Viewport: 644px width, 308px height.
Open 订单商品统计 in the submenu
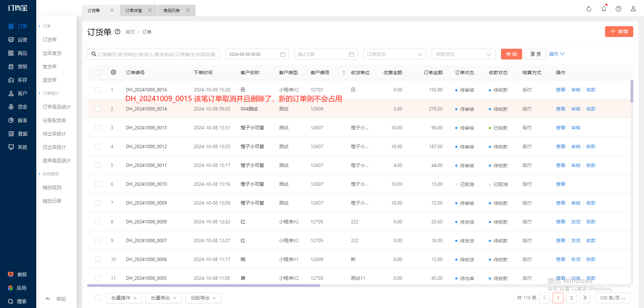(x=57, y=107)
